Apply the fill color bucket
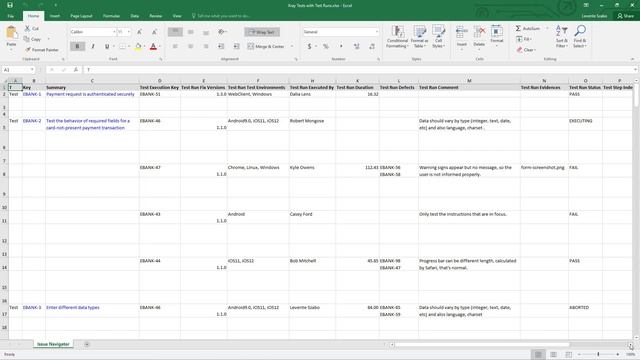 (138, 47)
